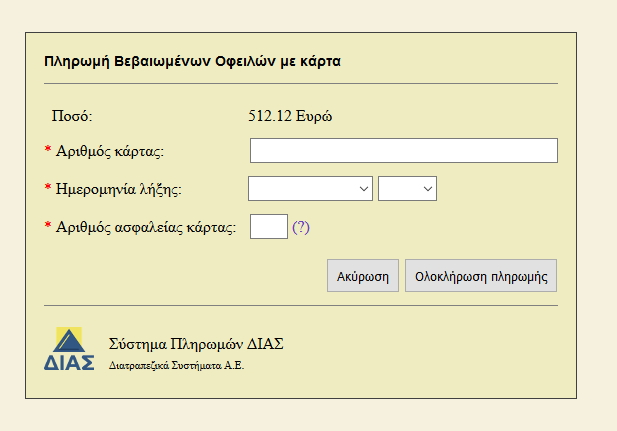
Task: Click the 512.12 Ευρώ amount
Action: [290, 116]
